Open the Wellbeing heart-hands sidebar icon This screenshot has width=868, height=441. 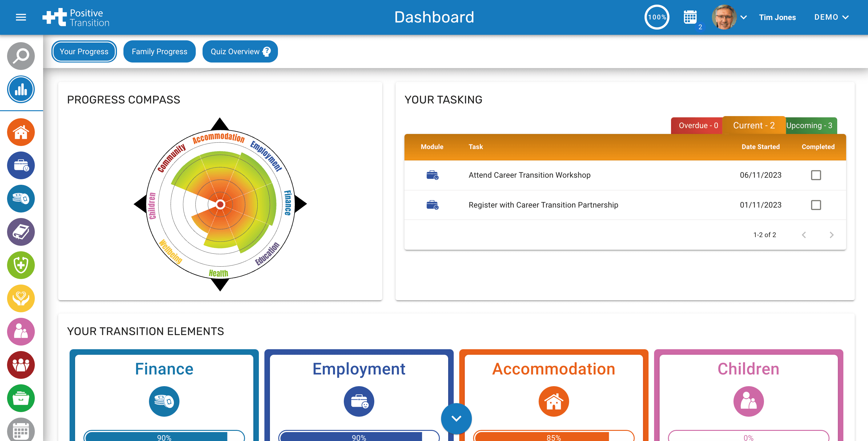coord(21,298)
